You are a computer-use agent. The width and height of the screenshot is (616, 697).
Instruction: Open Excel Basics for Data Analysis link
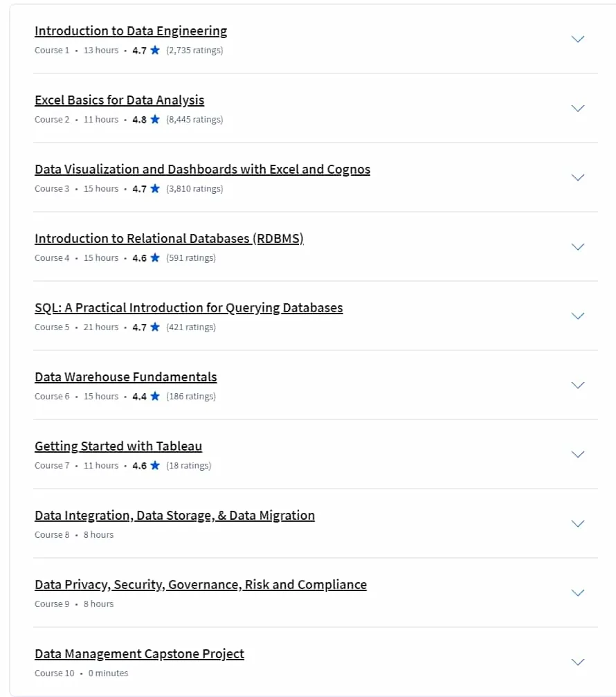point(120,100)
